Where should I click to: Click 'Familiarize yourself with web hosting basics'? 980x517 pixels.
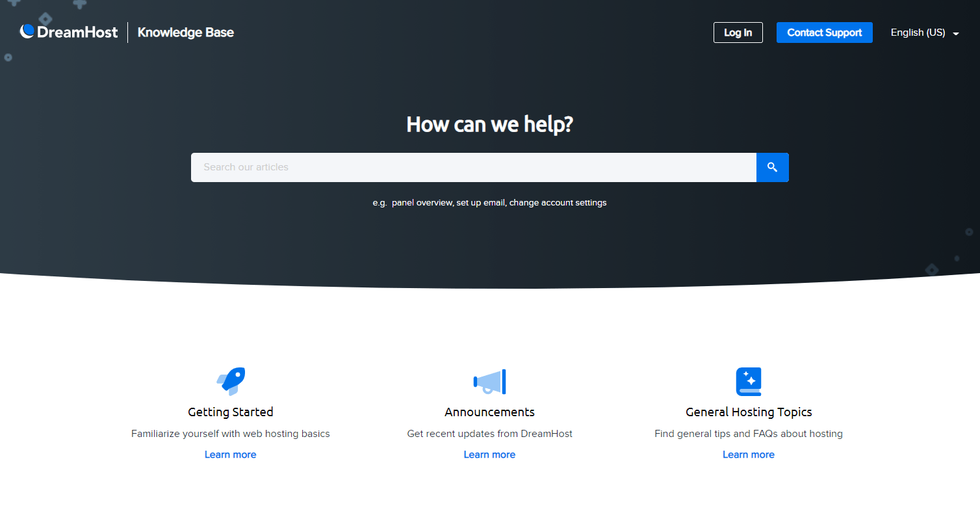coord(231,434)
